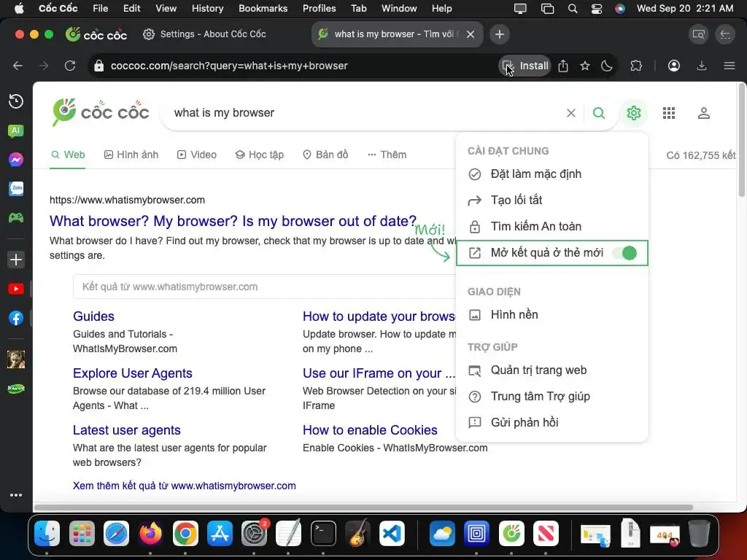Image resolution: width=747 pixels, height=560 pixels.
Task: Switch to the Web search tab
Action: (68, 155)
